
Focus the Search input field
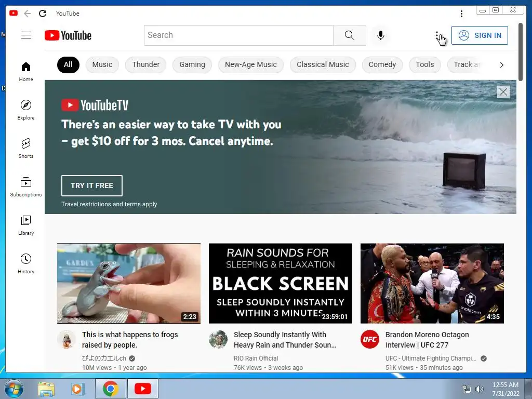point(238,35)
